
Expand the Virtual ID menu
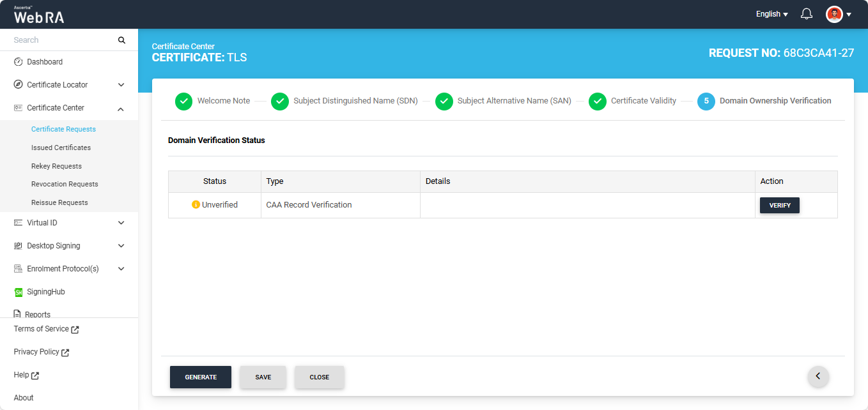[121, 223]
